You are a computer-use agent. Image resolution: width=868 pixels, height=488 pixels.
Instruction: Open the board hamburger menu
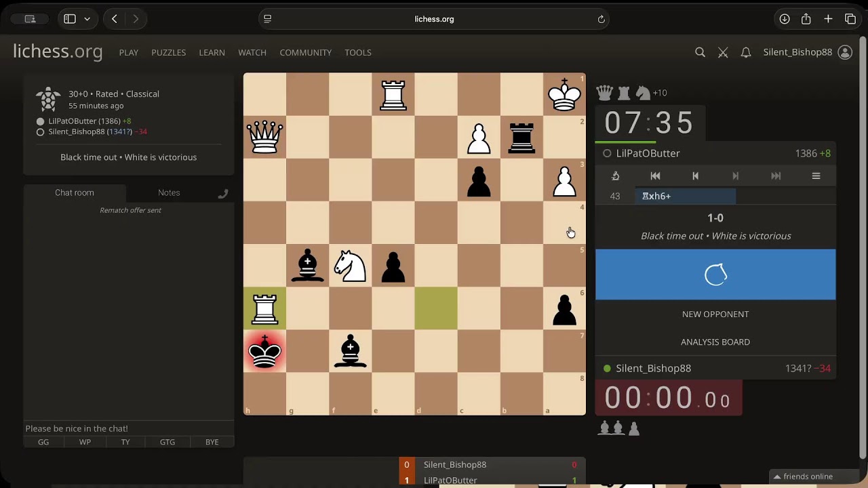point(816,176)
